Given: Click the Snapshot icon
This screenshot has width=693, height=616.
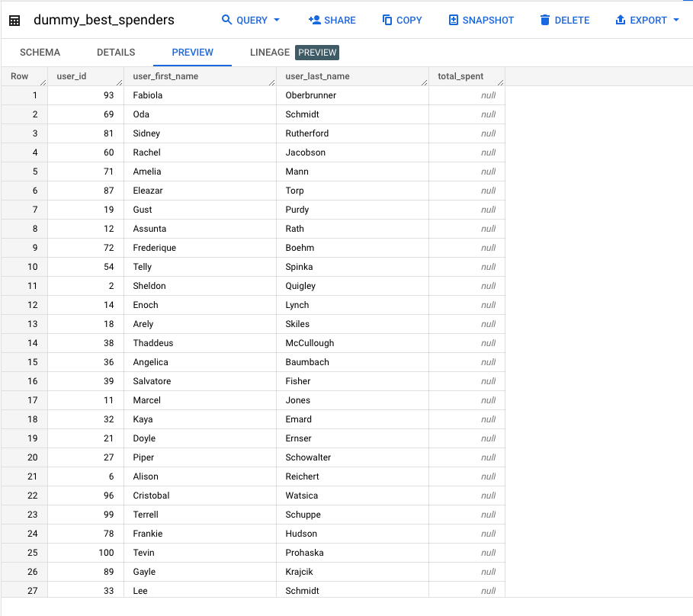Looking at the screenshot, I should (x=454, y=20).
